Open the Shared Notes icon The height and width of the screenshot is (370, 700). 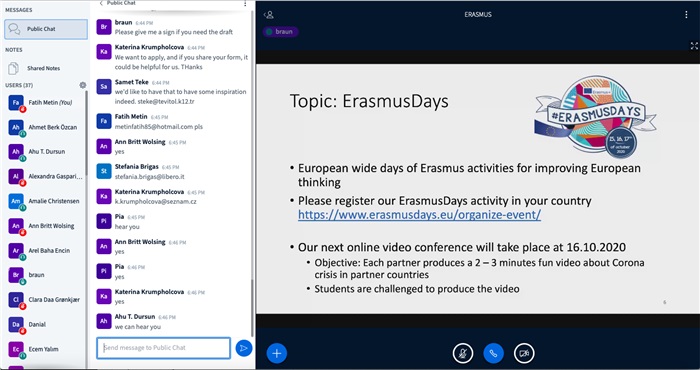pyautogui.click(x=13, y=68)
